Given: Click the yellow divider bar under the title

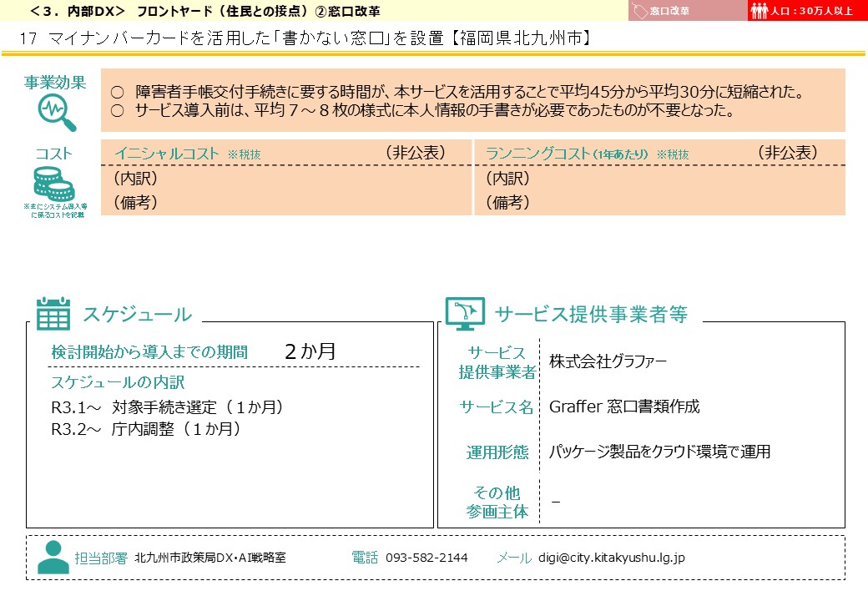Looking at the screenshot, I should pos(434,53).
